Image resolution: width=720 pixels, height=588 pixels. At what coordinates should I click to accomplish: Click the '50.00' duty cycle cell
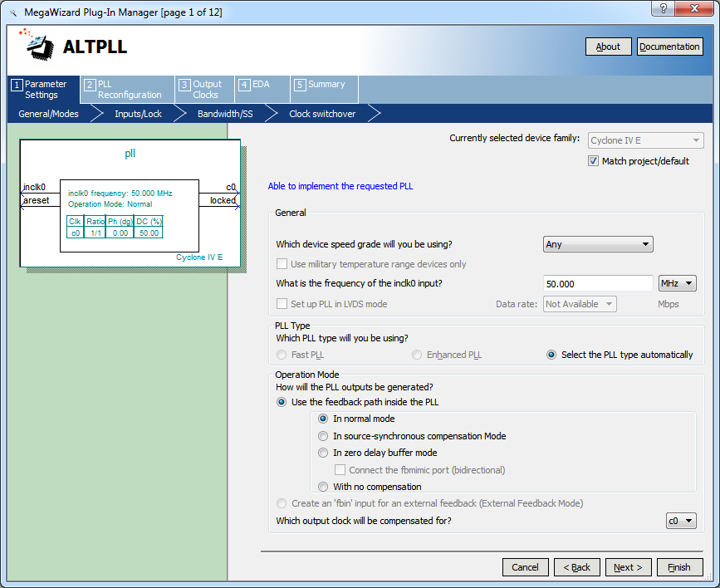coord(149,233)
